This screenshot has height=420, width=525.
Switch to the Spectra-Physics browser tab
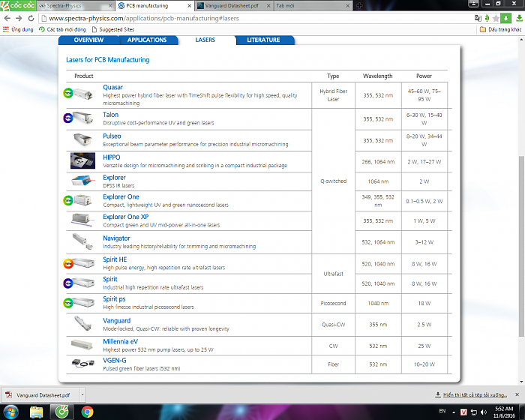(75, 6)
